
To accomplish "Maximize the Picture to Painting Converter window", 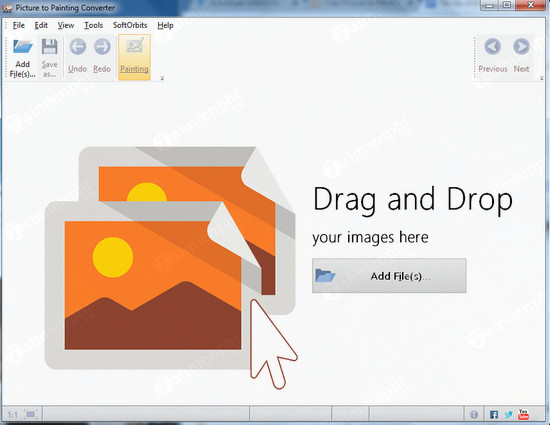I will 507,5.
